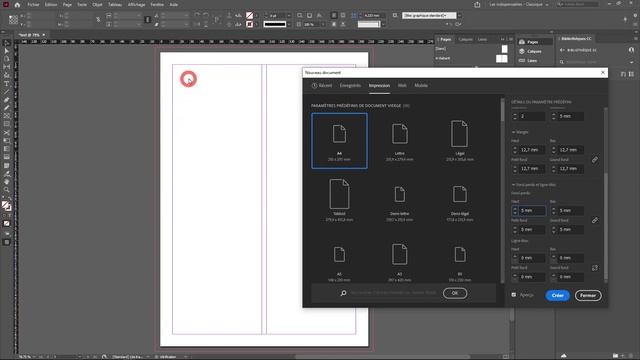Select the Tabloïd preset thumbnail
This screenshot has width=640, height=360.
click(339, 200)
